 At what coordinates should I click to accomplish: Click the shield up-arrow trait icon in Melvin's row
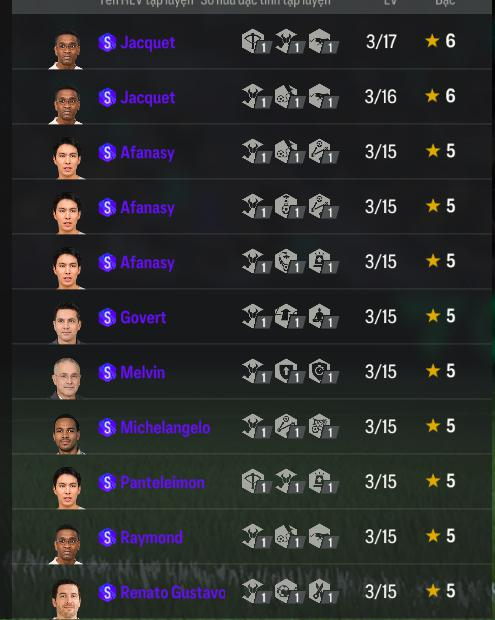pyautogui.click(x=290, y=371)
